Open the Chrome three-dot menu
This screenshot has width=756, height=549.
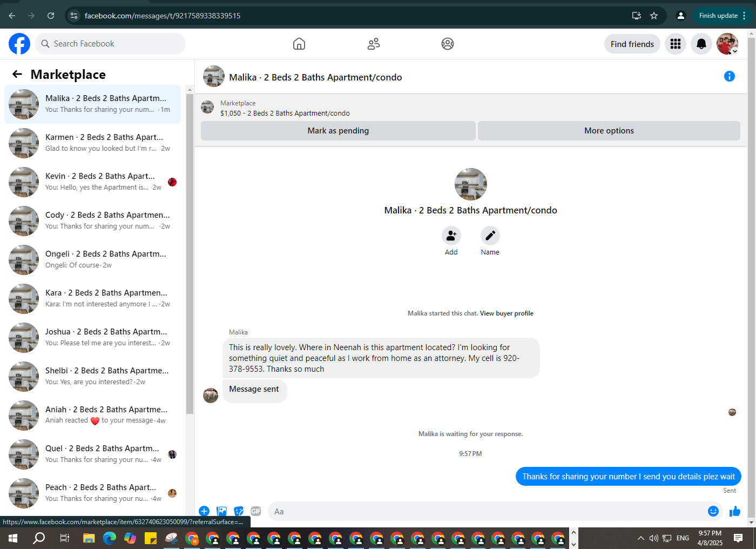pos(744,16)
